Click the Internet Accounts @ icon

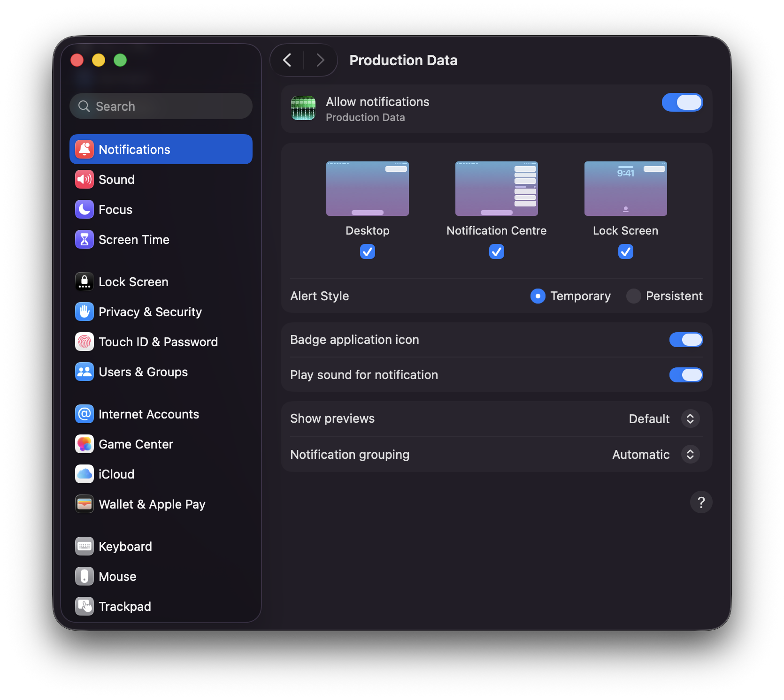(x=85, y=414)
